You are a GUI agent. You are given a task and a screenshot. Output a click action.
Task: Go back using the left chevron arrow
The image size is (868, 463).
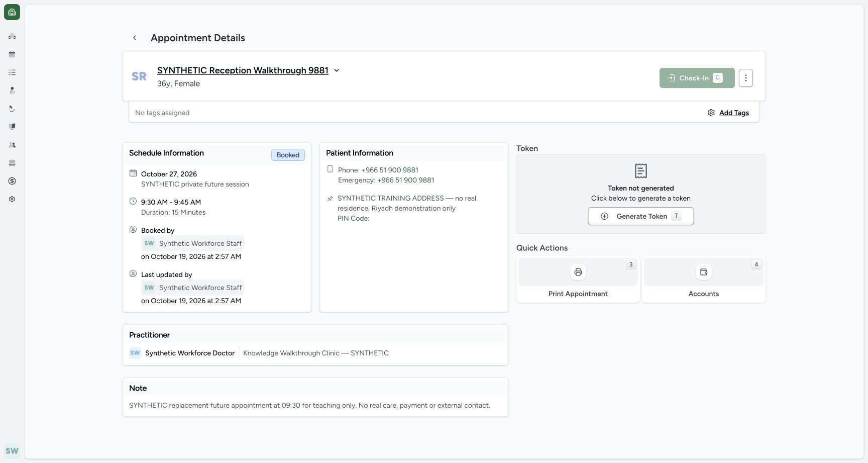tap(135, 38)
